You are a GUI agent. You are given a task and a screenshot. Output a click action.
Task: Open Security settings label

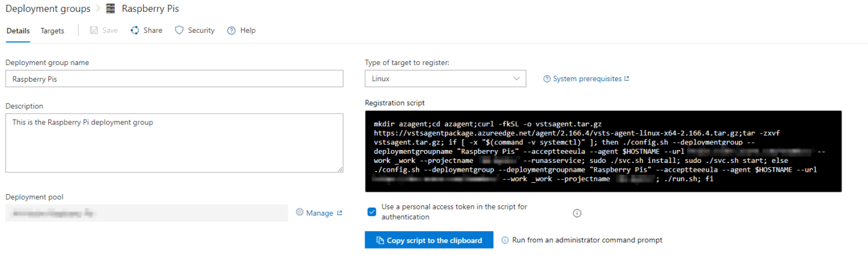[x=201, y=30]
